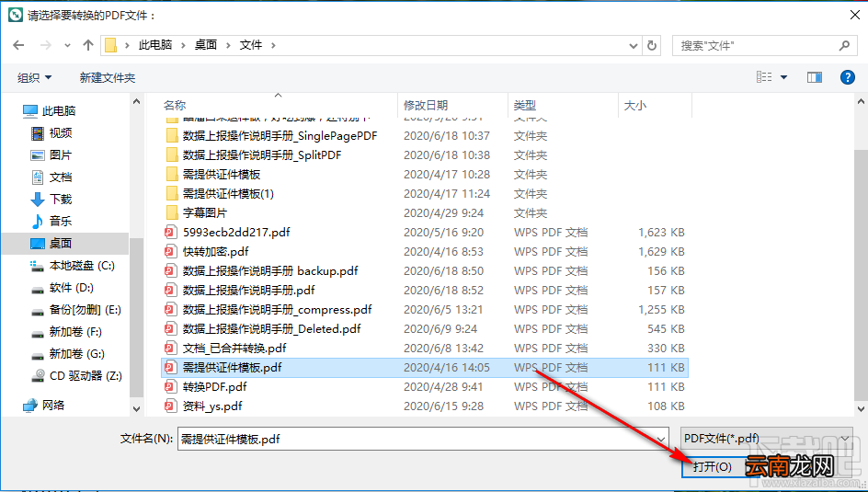Click PDF icon of 转换PDF.pdf
The width and height of the screenshot is (868, 492).
coord(170,387)
